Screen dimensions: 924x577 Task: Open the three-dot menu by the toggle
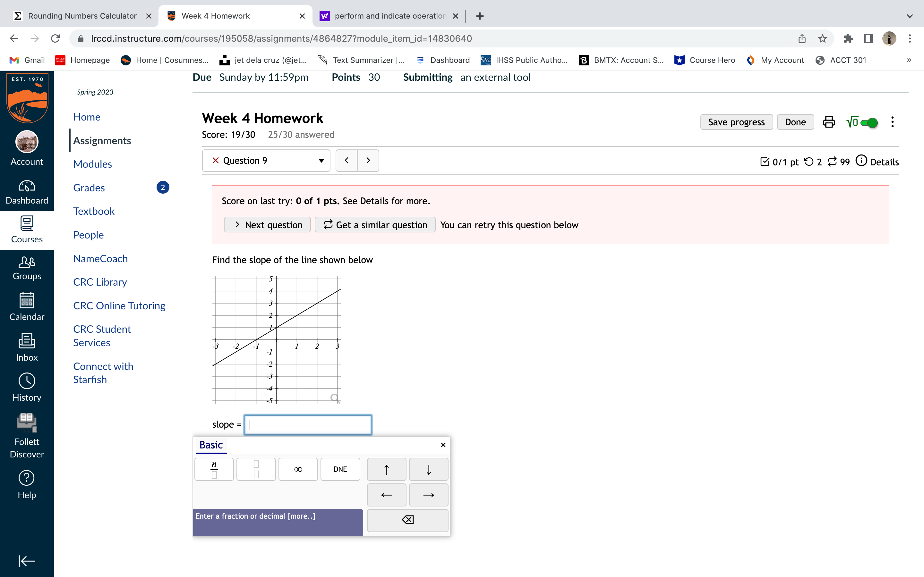[x=892, y=122]
